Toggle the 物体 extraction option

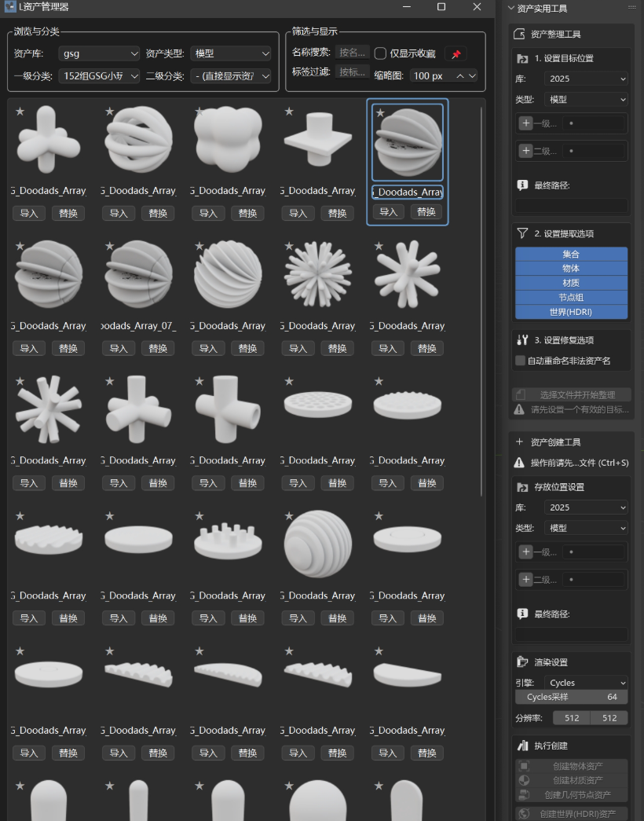pos(571,268)
